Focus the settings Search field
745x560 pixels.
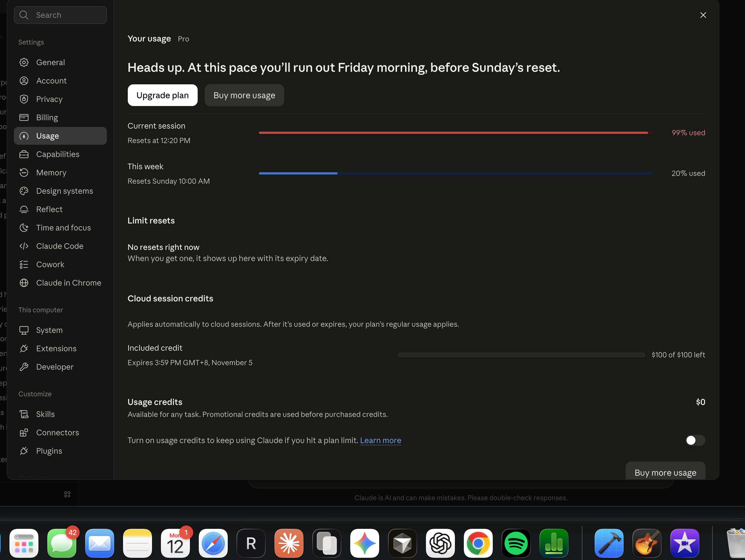pos(60,15)
